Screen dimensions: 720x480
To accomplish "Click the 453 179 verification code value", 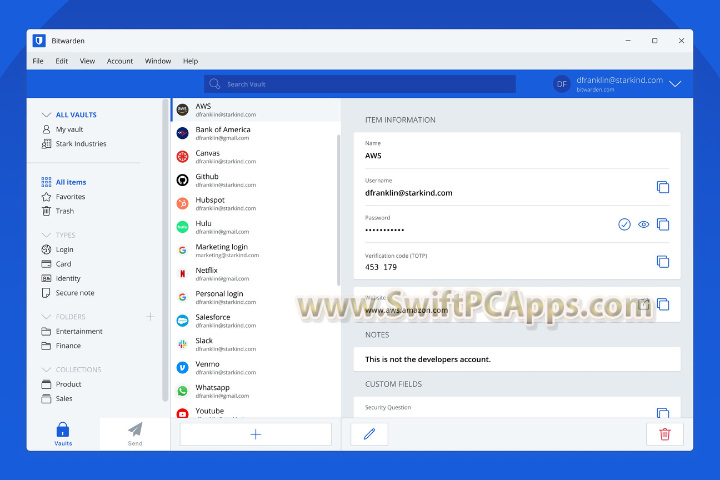I will [x=381, y=267].
